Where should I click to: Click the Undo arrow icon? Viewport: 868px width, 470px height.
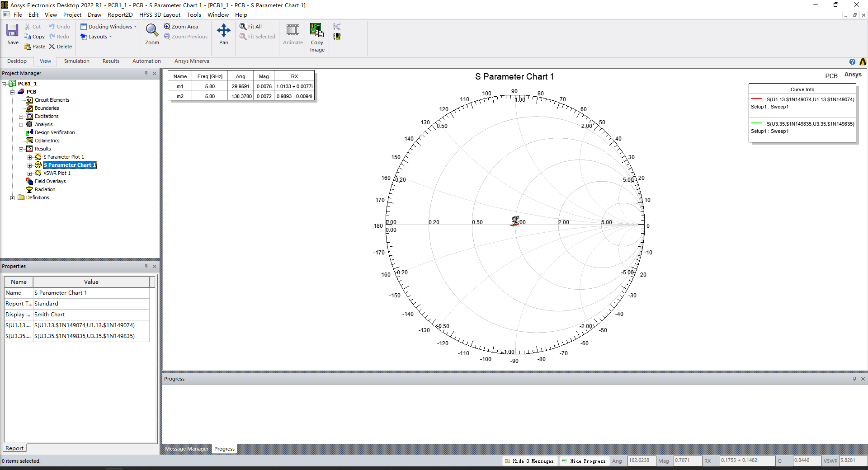(x=52, y=27)
